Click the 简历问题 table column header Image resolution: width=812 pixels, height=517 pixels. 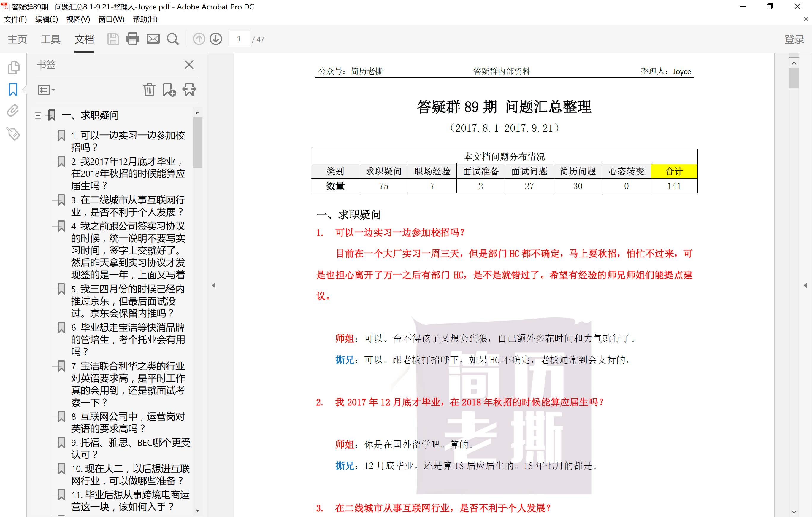point(578,171)
